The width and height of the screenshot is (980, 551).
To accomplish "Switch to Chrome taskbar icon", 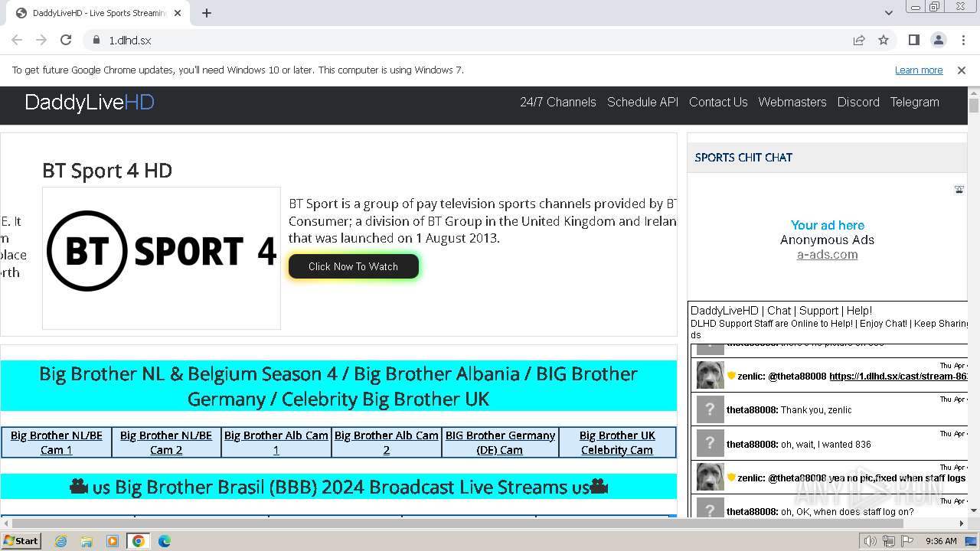I will [x=139, y=541].
